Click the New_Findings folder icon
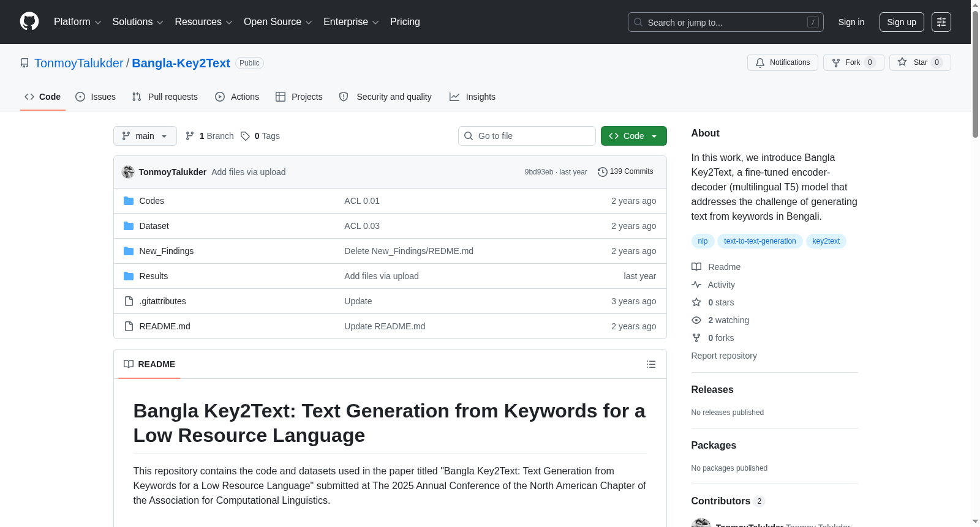This screenshot has height=527, width=980. [x=129, y=251]
